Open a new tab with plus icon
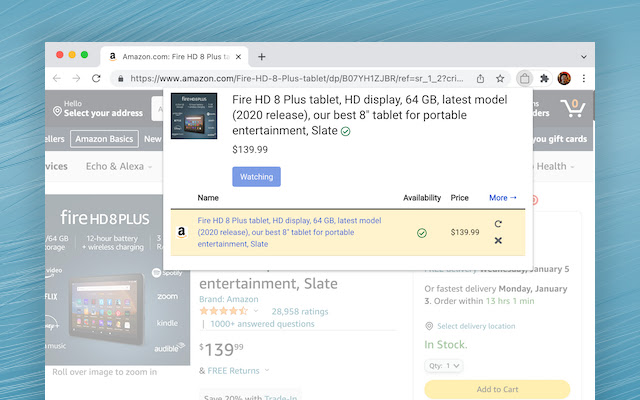 click(x=262, y=57)
